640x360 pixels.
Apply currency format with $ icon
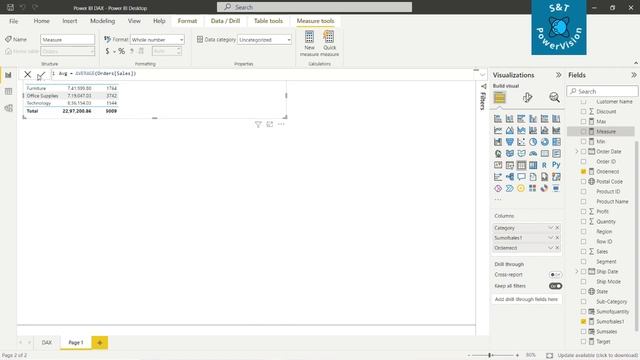[107, 51]
